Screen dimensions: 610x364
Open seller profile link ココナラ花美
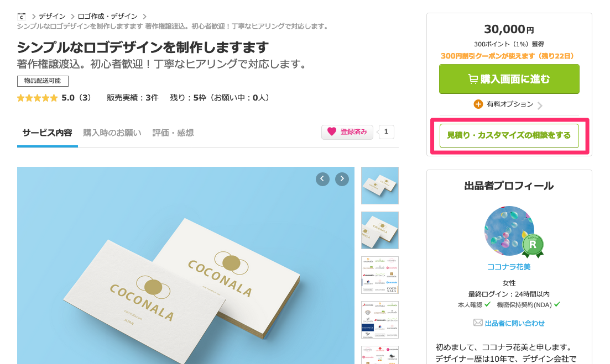[509, 267]
